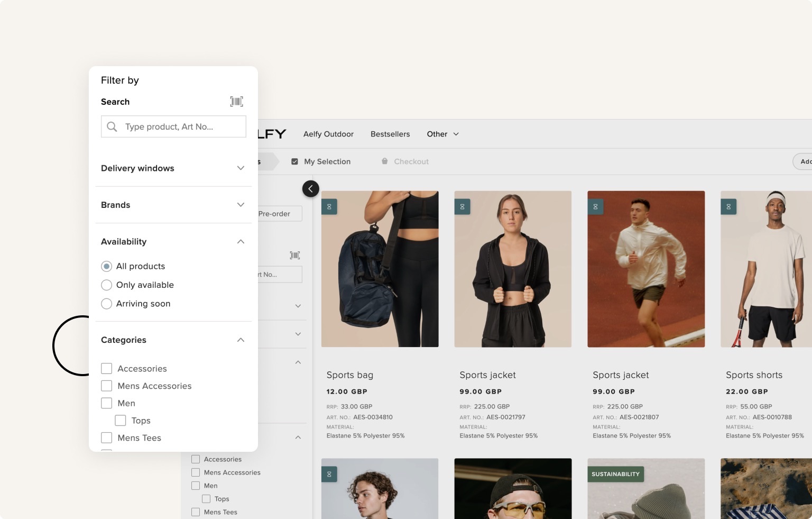Collapse the Categories filter section
The width and height of the screenshot is (812, 519).
click(x=241, y=340)
